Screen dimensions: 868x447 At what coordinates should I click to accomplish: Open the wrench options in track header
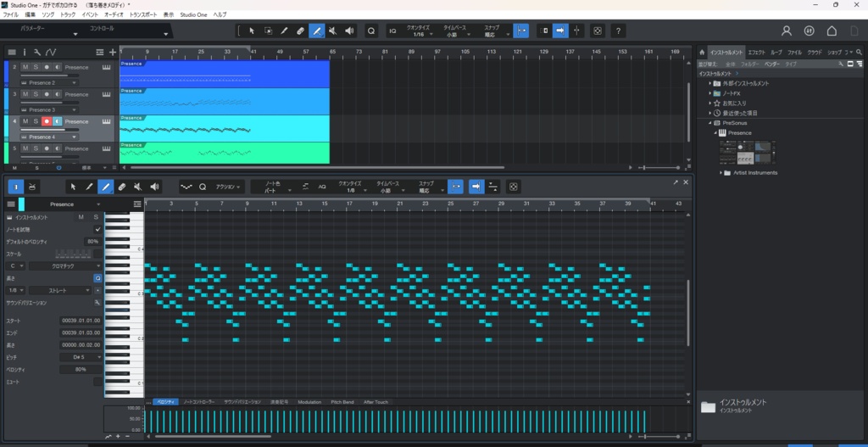tap(37, 52)
